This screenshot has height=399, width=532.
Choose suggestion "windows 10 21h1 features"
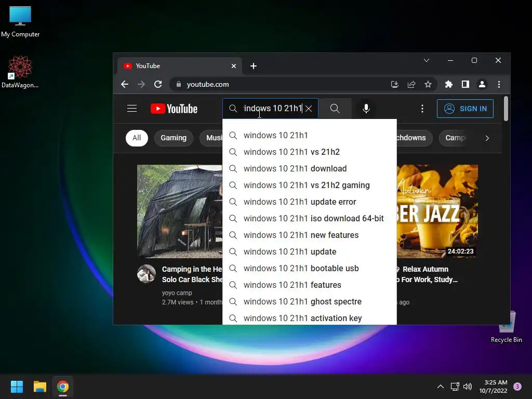click(x=310, y=285)
